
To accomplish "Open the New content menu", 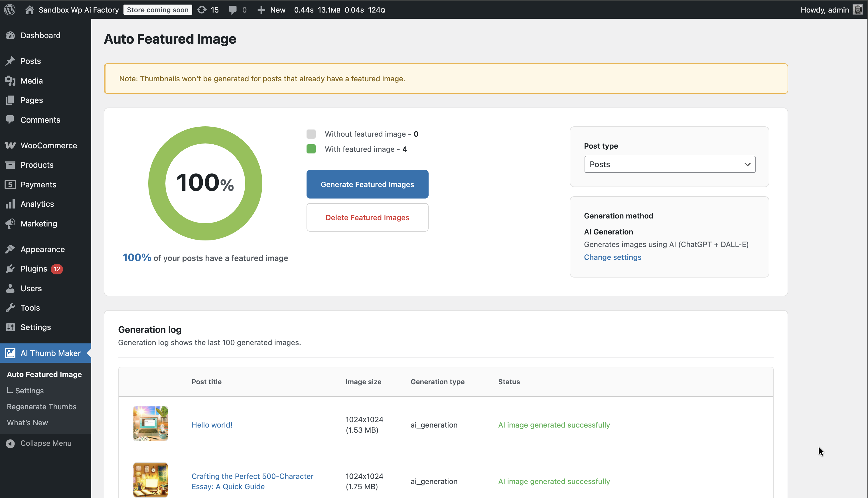I will tap(271, 10).
